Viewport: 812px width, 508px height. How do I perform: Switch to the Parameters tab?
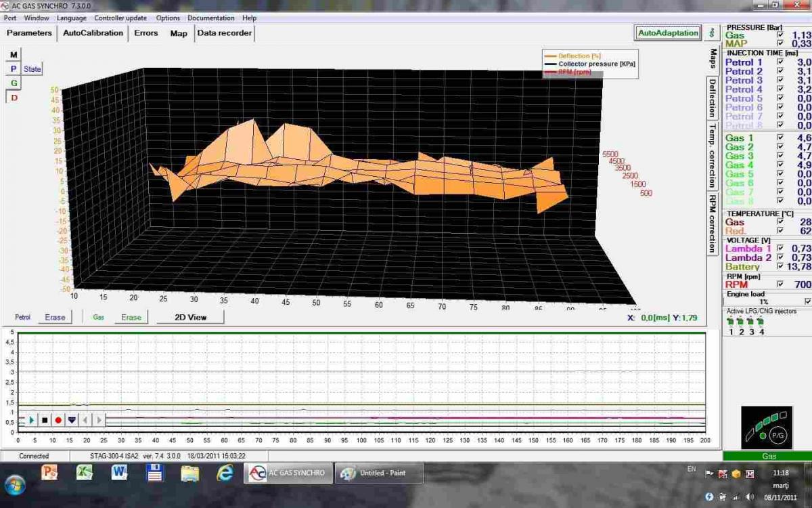coord(29,33)
